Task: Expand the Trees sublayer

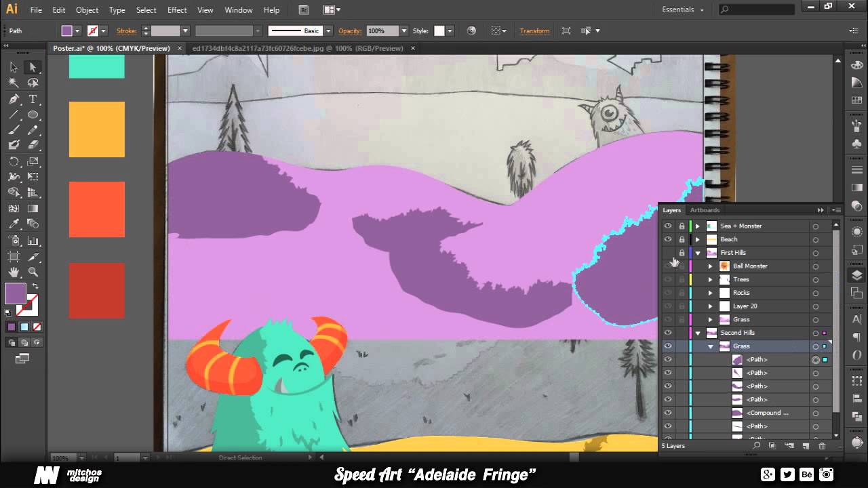Action: (711, 279)
